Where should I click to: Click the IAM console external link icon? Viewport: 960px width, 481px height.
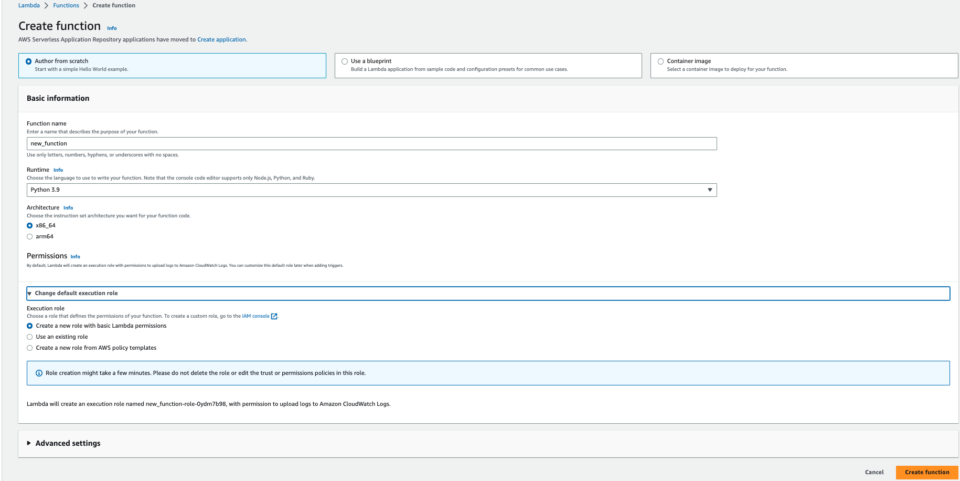[x=274, y=316]
